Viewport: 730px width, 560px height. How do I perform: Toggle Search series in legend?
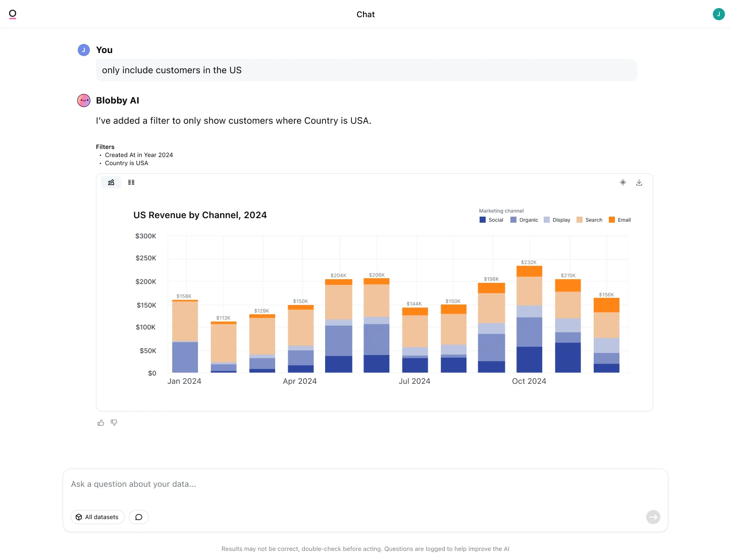coord(590,220)
